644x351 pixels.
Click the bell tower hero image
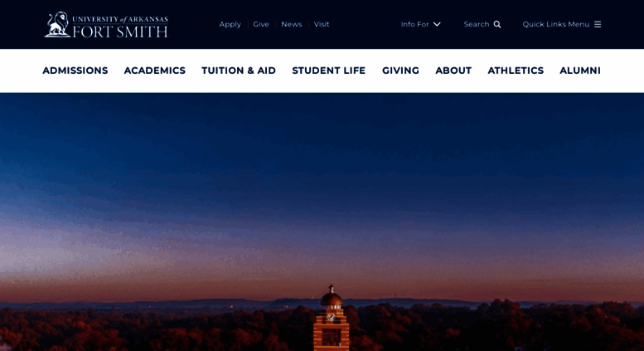pos(322,222)
